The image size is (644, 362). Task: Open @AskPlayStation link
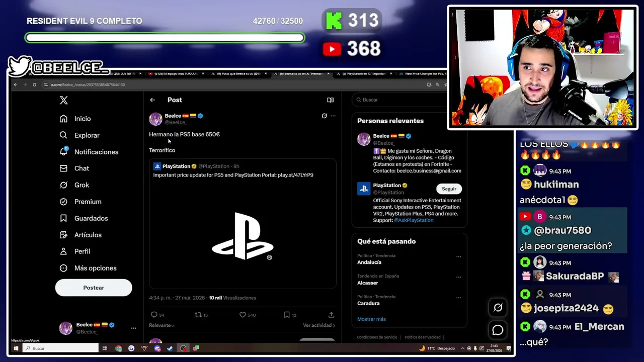(x=414, y=220)
